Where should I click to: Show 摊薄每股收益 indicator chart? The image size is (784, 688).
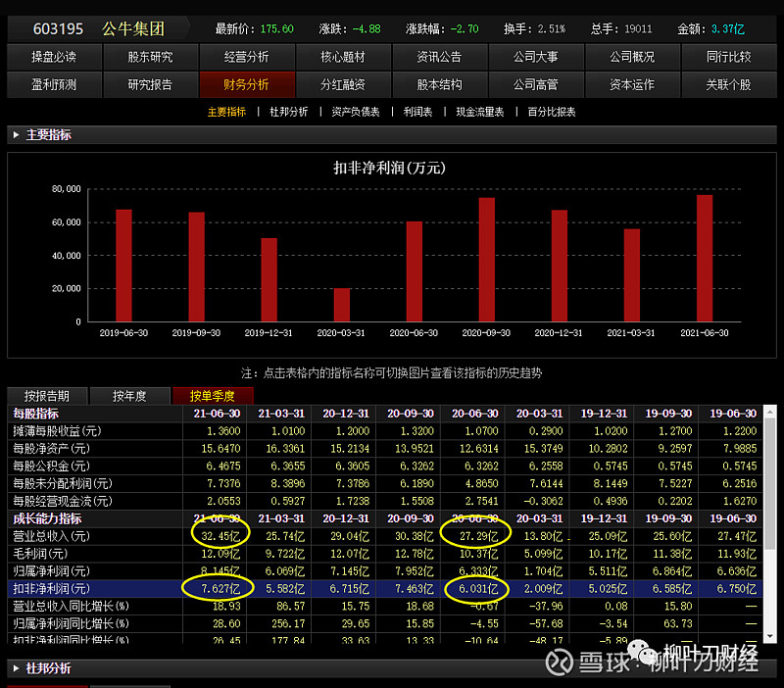click(57, 431)
